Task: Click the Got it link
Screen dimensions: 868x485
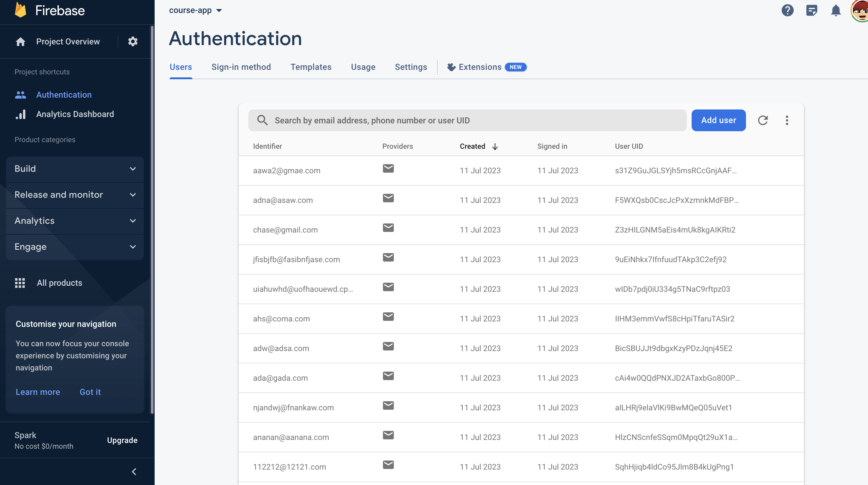Action: 90,392
